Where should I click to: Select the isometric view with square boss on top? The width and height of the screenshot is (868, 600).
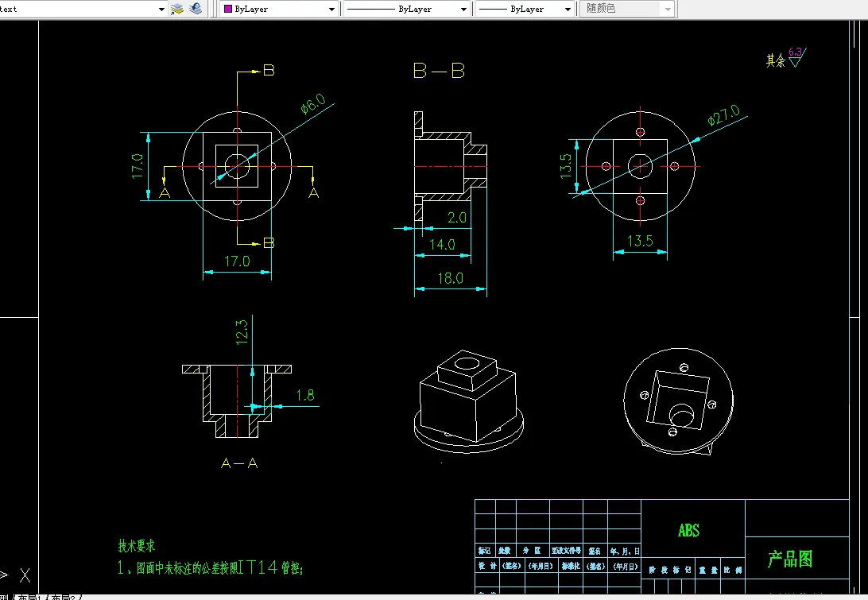click(468, 401)
